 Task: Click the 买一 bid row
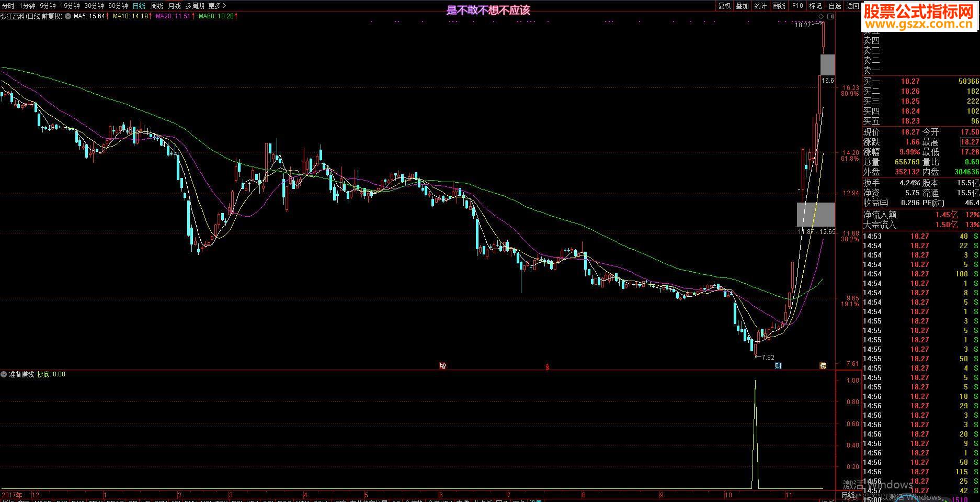[921, 81]
